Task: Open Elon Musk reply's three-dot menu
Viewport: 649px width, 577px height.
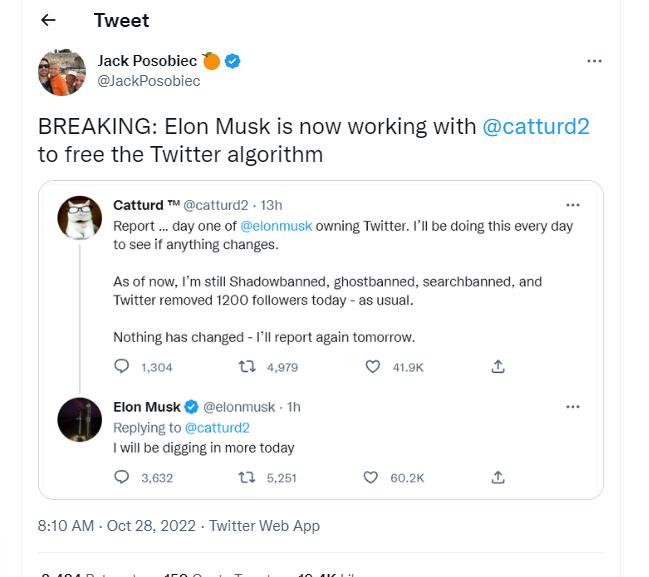Action: click(x=572, y=407)
